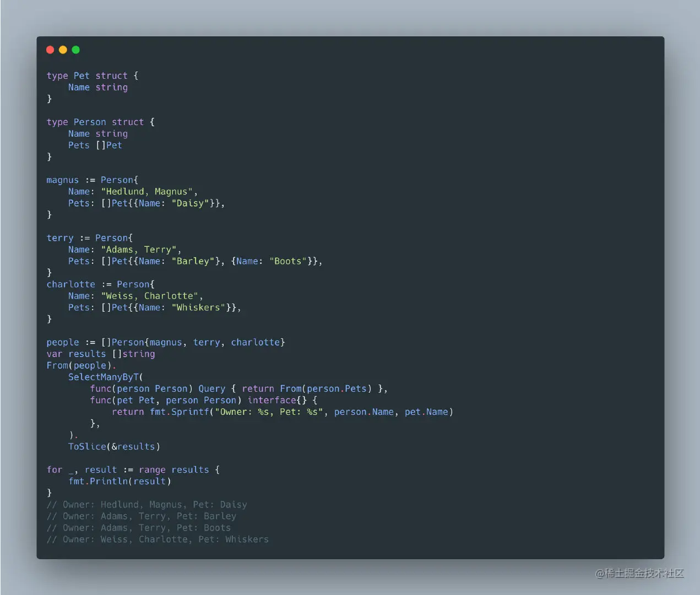Click the comment 'Owner: Weiss, Charlotte, Pet: Whiskers'
The height and width of the screenshot is (595, 700).
coord(158,539)
